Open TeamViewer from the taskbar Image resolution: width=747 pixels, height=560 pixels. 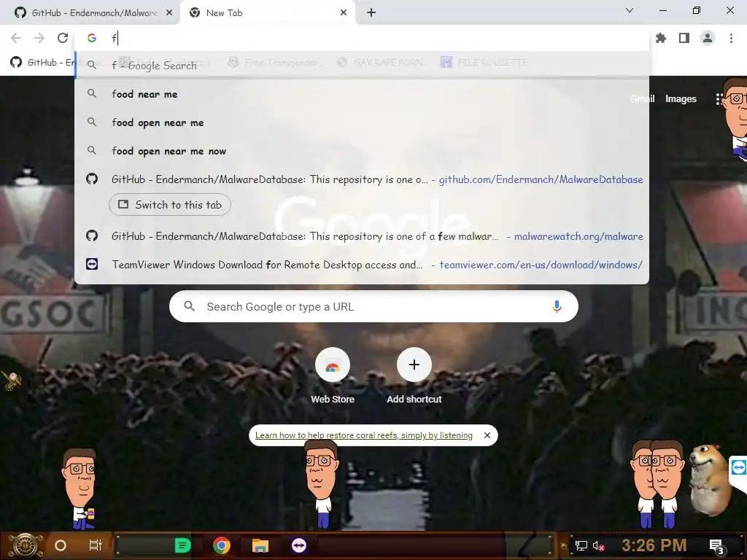298,545
